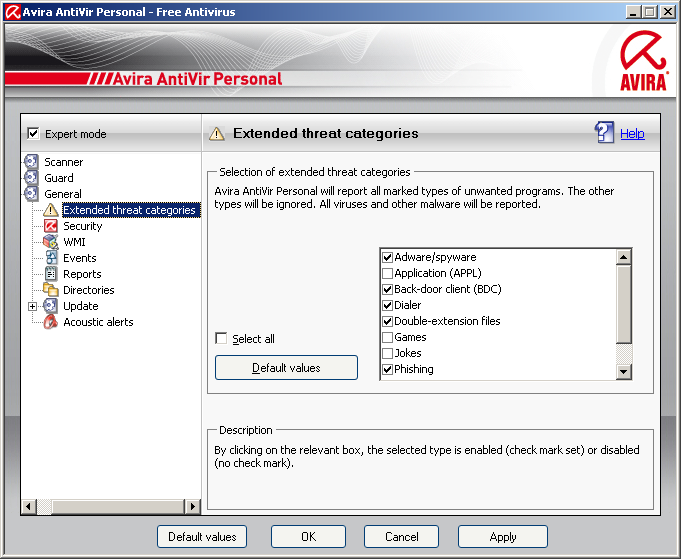Open the Update settings item
Viewport: 681px width, 559px height.
80,306
